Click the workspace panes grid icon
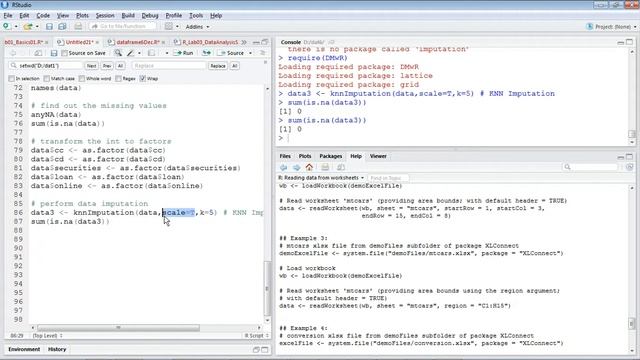The width and height of the screenshot is (640, 360). (x=169, y=27)
